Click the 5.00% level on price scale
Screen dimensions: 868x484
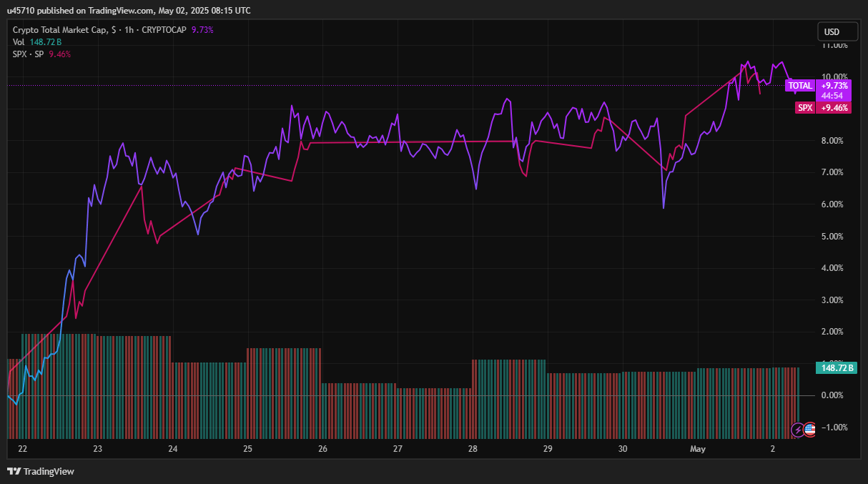click(834, 237)
